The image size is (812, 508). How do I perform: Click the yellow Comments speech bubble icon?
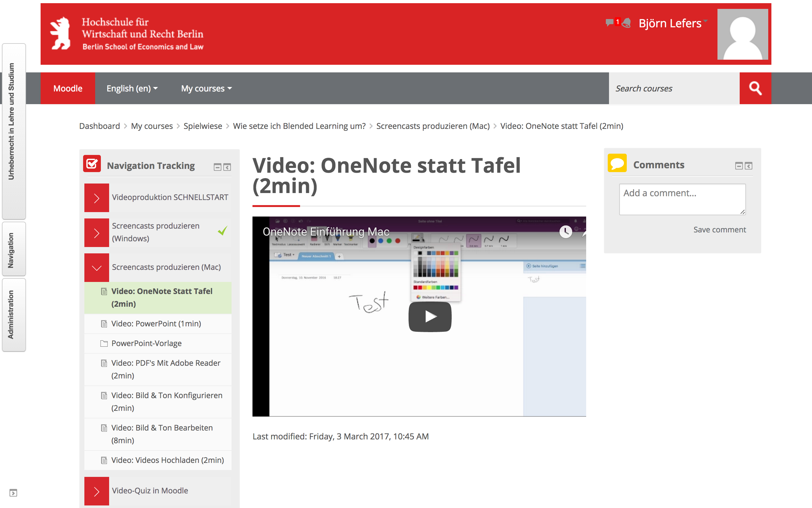(x=617, y=163)
